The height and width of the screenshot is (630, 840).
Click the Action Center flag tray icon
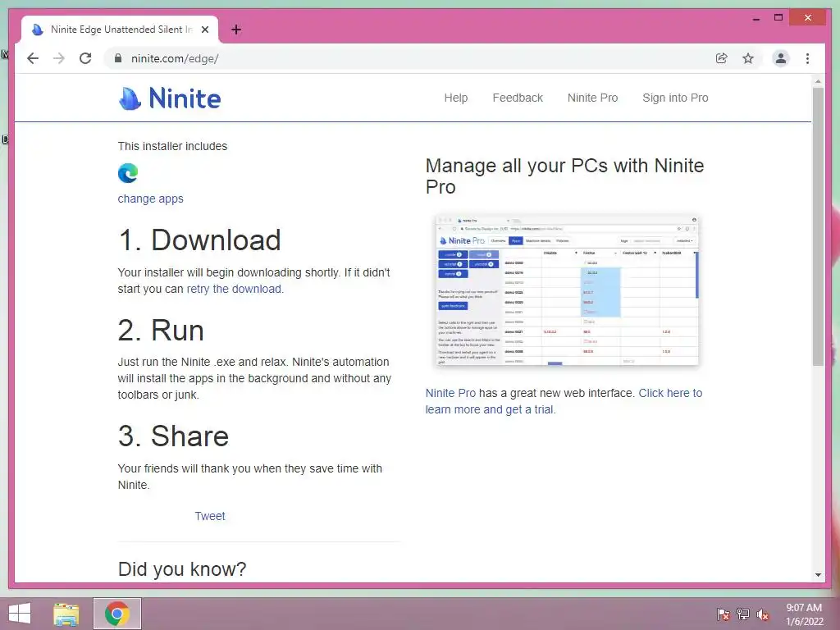pos(724,614)
